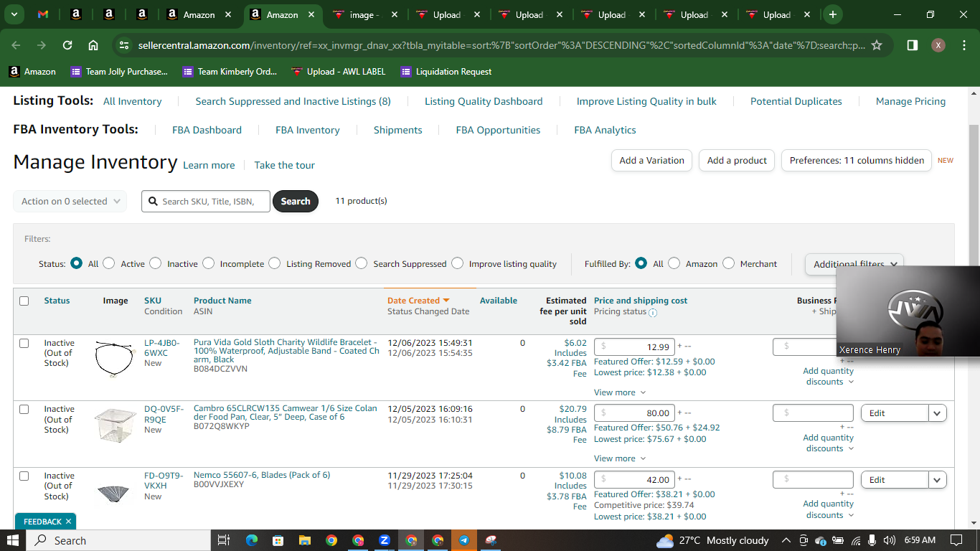The height and width of the screenshot is (551, 980).
Task: Click the search magnifier icon in SKU field
Action: click(153, 202)
